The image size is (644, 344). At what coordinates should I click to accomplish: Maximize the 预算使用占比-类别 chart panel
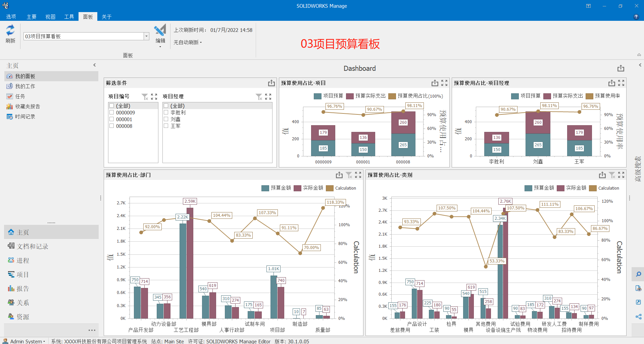coord(621,175)
